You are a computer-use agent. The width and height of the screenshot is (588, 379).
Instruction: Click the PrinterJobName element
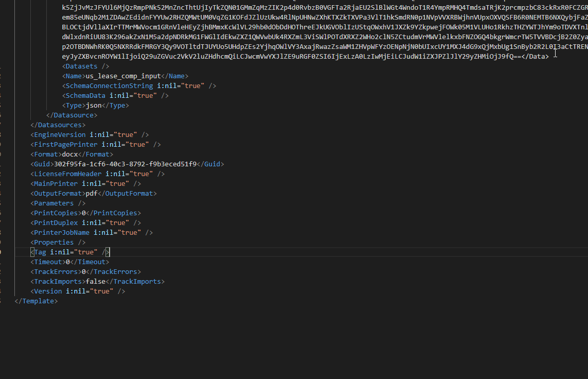(92, 232)
